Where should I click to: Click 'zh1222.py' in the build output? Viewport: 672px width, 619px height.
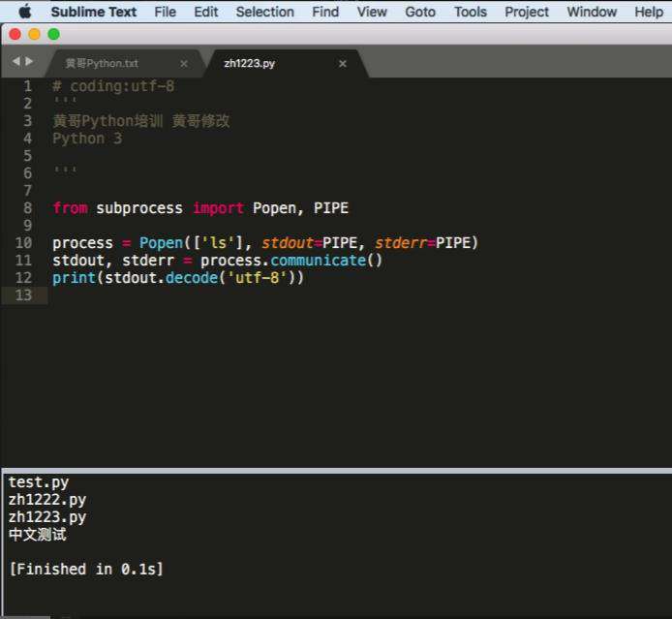tap(47, 500)
